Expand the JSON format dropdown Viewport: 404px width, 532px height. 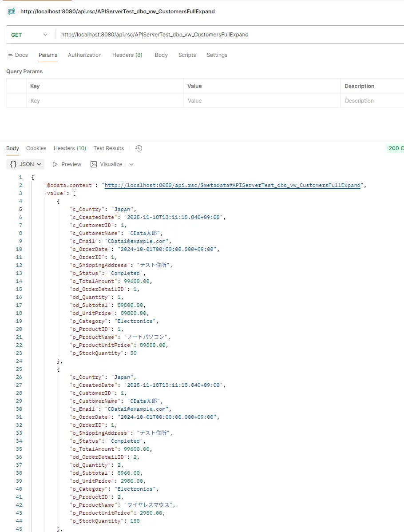(x=26, y=164)
